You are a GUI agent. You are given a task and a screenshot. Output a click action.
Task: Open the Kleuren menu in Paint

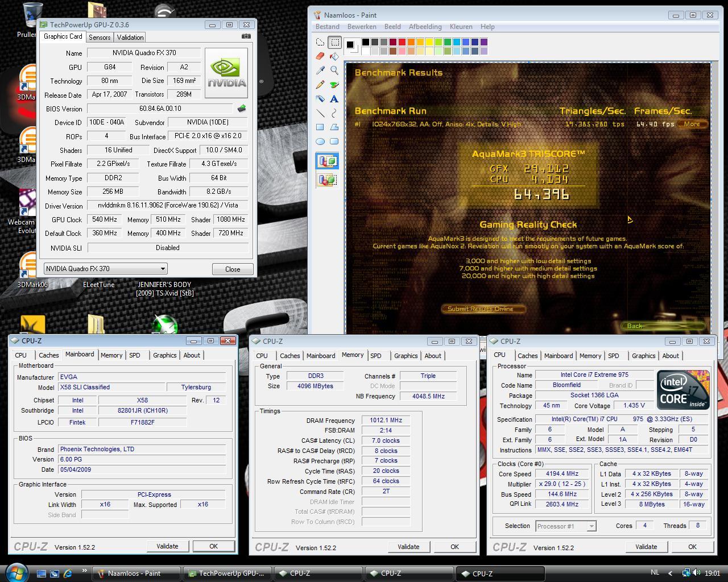pyautogui.click(x=461, y=27)
